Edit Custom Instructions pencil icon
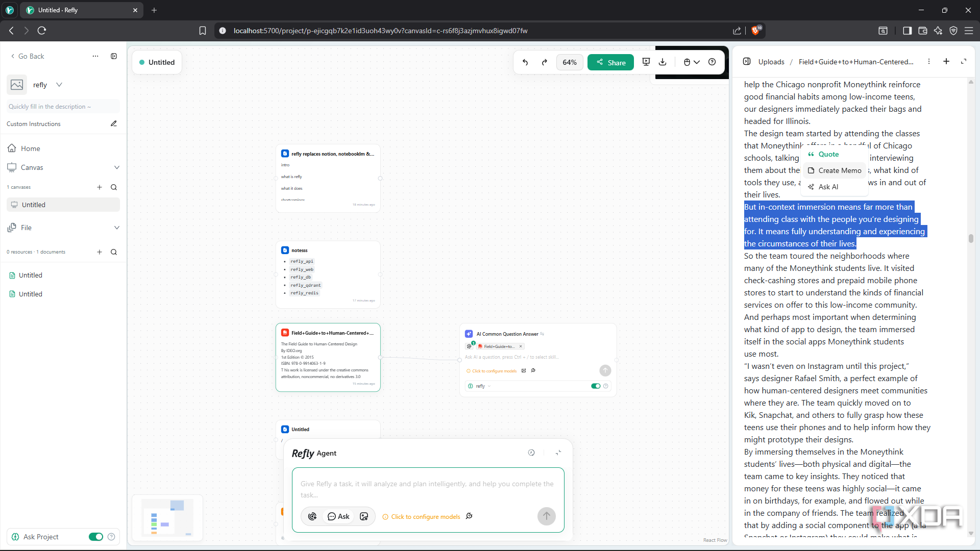The width and height of the screenshot is (980, 551). click(114, 123)
